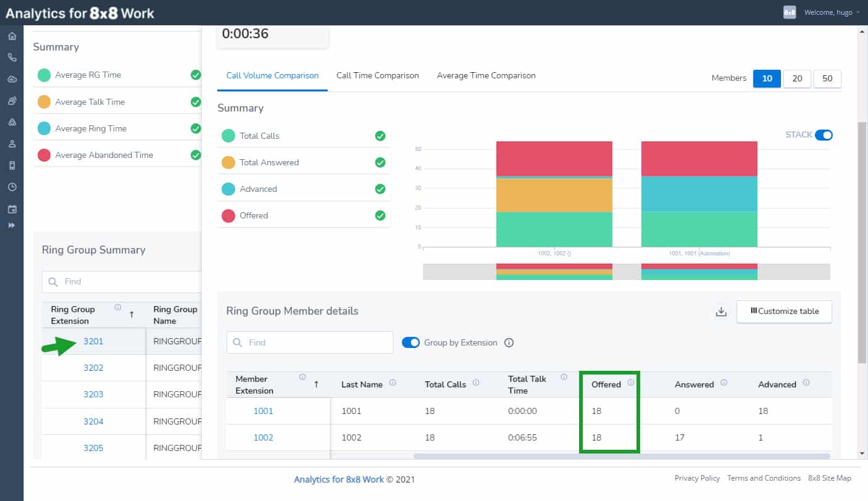Open ring group extension 3202 link
The image size is (868, 501).
point(93,368)
